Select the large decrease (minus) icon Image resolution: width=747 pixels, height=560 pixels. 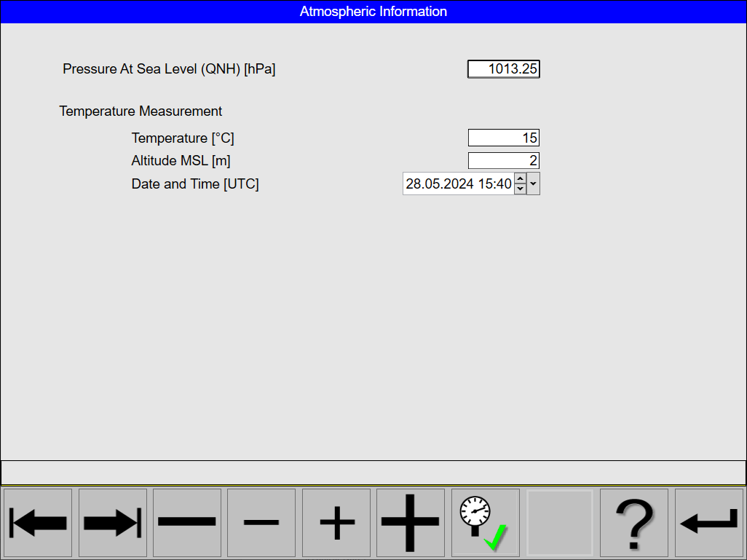[x=186, y=522]
